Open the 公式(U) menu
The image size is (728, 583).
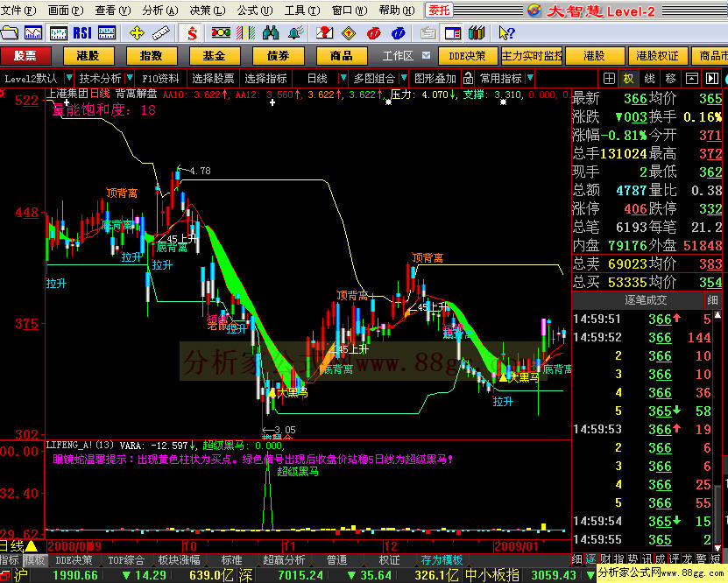tap(254, 11)
